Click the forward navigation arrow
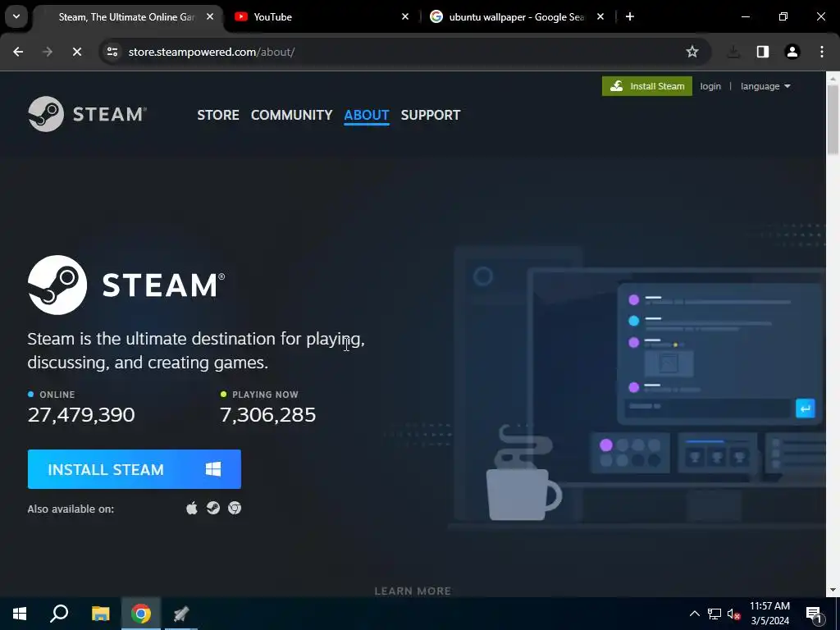Screen dimensions: 840x630 pyautogui.click(x=48, y=52)
